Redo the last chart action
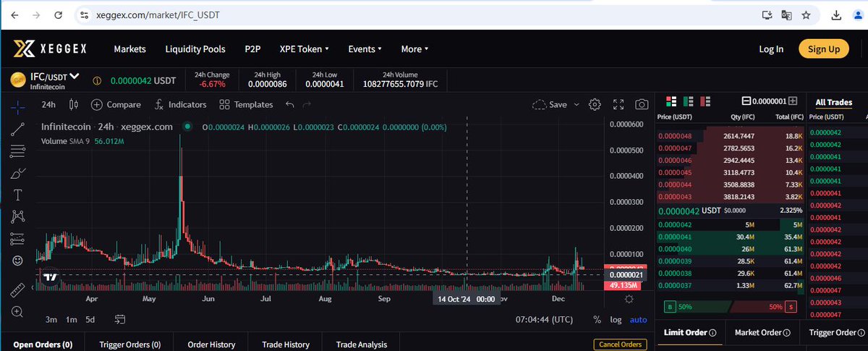This screenshot has height=351, width=868. [307, 104]
